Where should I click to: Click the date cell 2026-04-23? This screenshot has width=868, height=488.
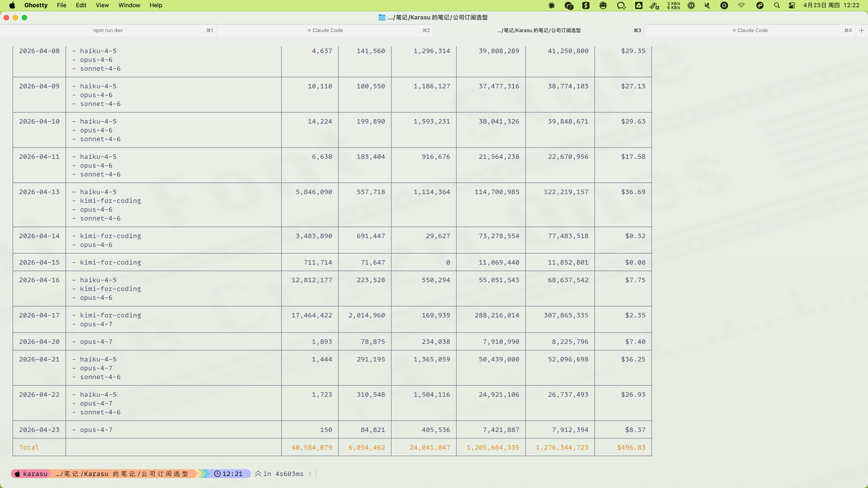(39, 430)
